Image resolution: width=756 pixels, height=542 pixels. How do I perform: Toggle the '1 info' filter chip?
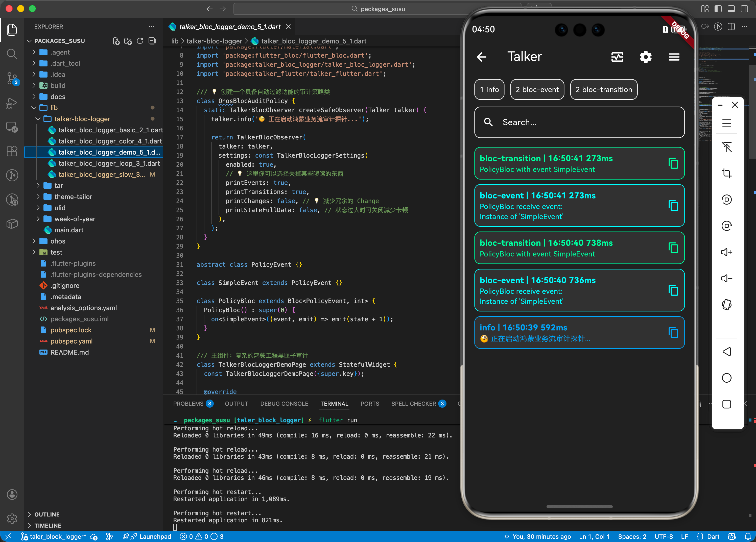coord(489,90)
